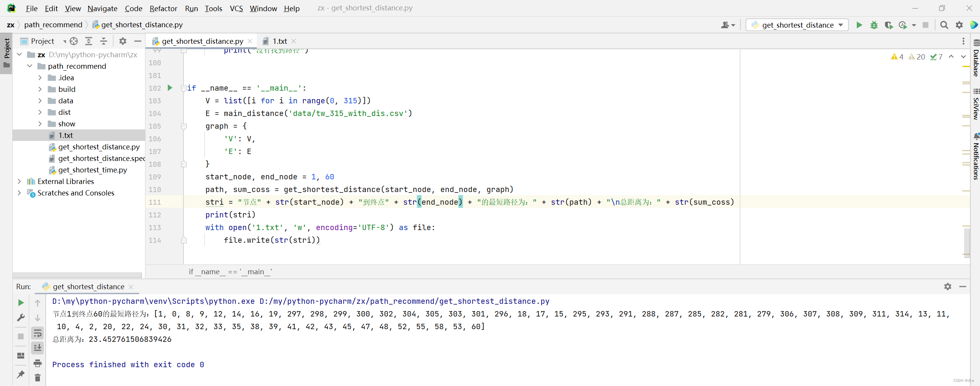Image resolution: width=980 pixels, height=386 pixels.
Task: Switch to the 1.txt editor tab
Action: [x=279, y=41]
